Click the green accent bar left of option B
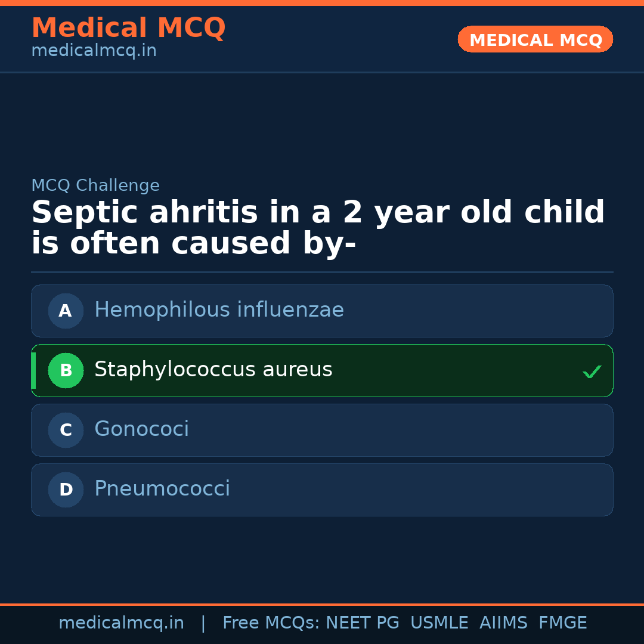The width and height of the screenshot is (644, 644). 33,370
